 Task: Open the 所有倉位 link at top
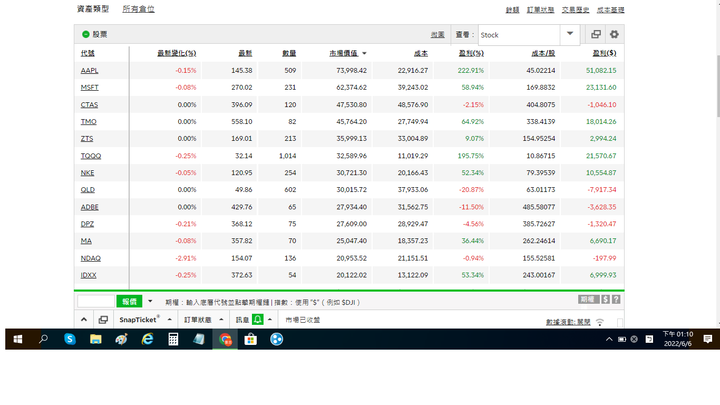pos(138,9)
